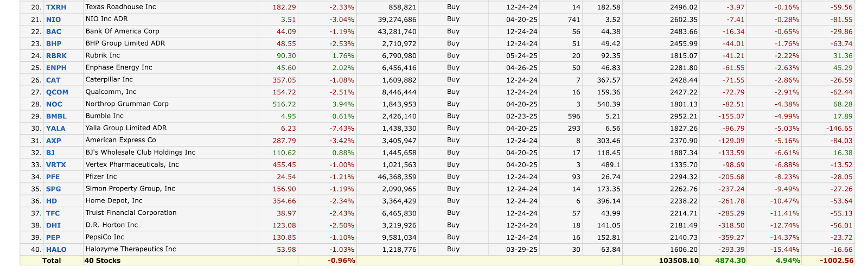Open the BHP ticker link
Viewport: 868px width, 273px height.
pos(54,43)
